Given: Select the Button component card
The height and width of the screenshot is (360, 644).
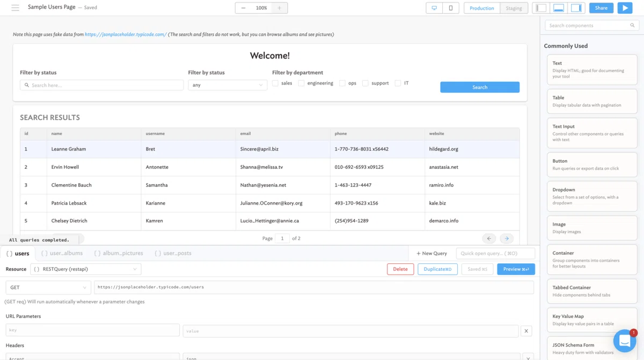Looking at the screenshot, I should [x=592, y=164].
